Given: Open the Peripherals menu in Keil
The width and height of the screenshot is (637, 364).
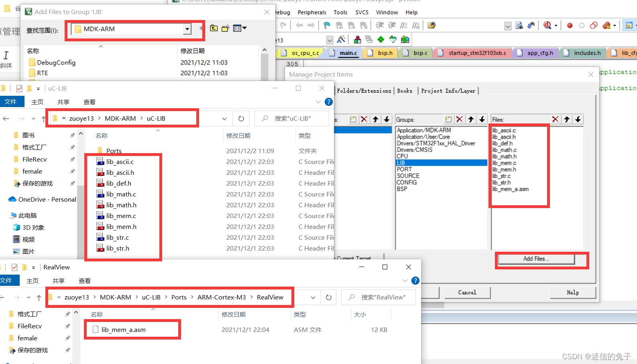Looking at the screenshot, I should coord(312,12).
